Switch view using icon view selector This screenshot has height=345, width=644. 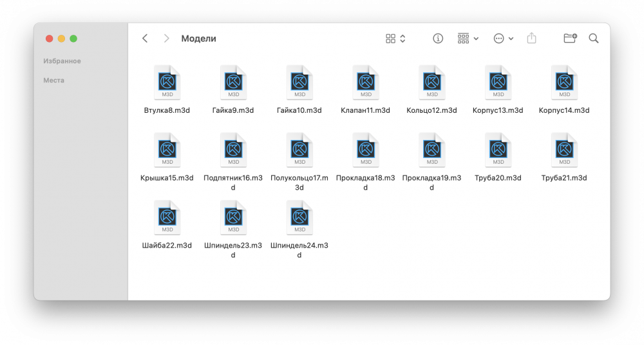click(x=395, y=39)
